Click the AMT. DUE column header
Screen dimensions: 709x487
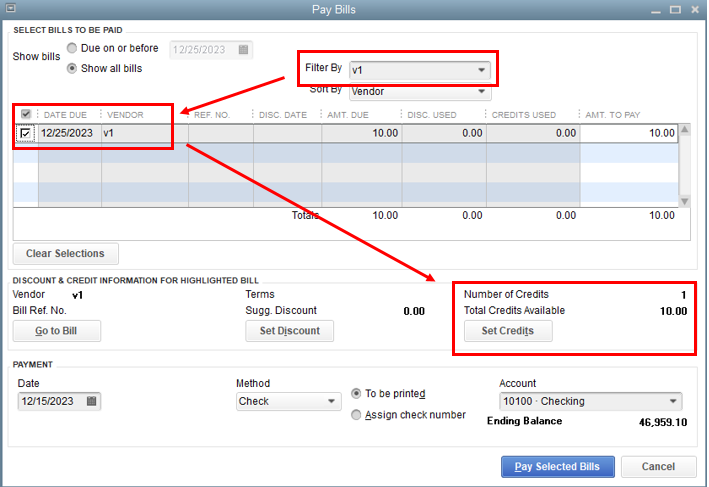click(348, 115)
